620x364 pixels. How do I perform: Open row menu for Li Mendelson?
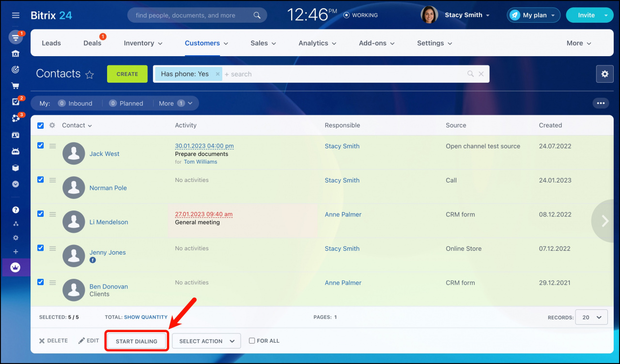pyautogui.click(x=52, y=214)
